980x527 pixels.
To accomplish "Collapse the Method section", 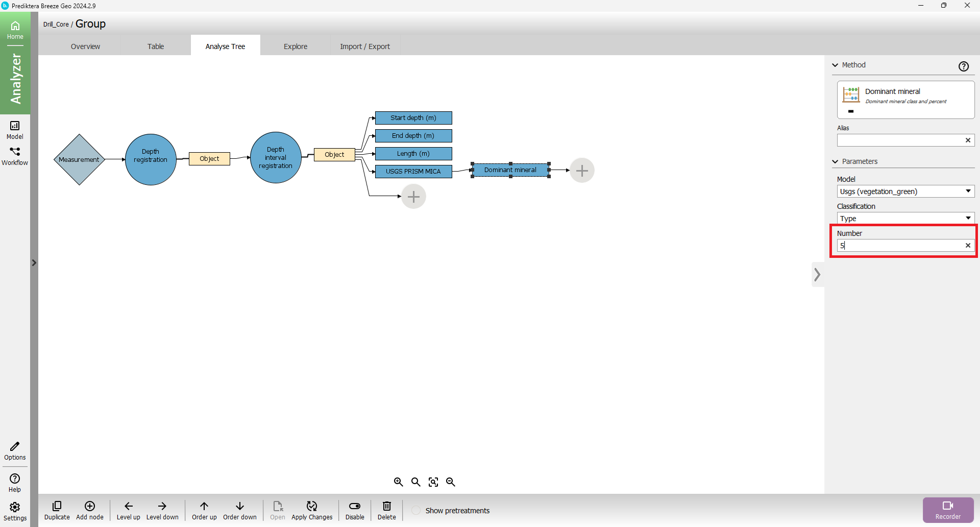I will pos(836,65).
